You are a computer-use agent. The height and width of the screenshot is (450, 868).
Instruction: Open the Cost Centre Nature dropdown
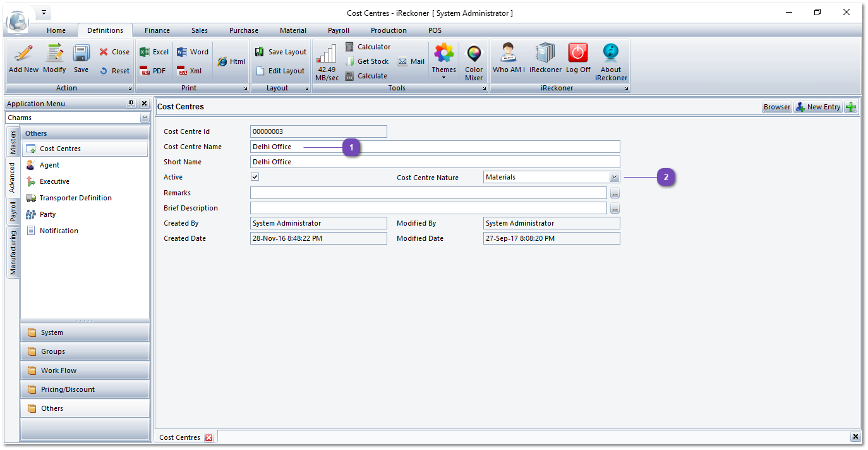(613, 177)
